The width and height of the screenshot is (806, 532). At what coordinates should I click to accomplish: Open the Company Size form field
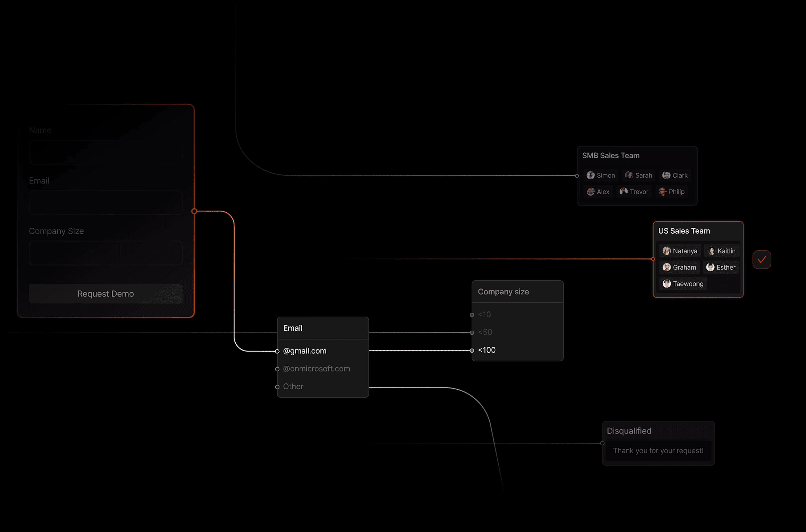click(105, 253)
